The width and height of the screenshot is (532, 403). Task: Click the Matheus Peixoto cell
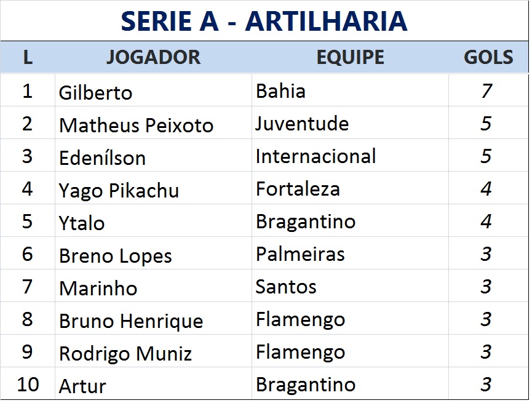(153, 123)
